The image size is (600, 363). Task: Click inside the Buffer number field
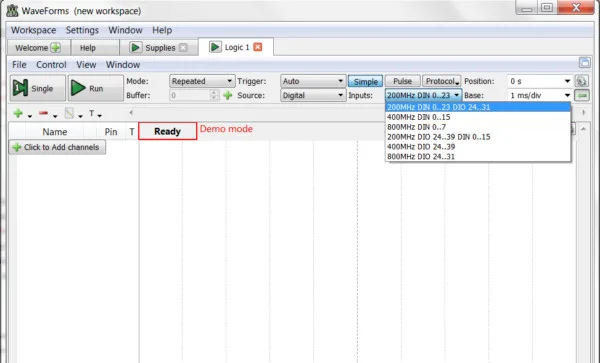click(x=190, y=95)
